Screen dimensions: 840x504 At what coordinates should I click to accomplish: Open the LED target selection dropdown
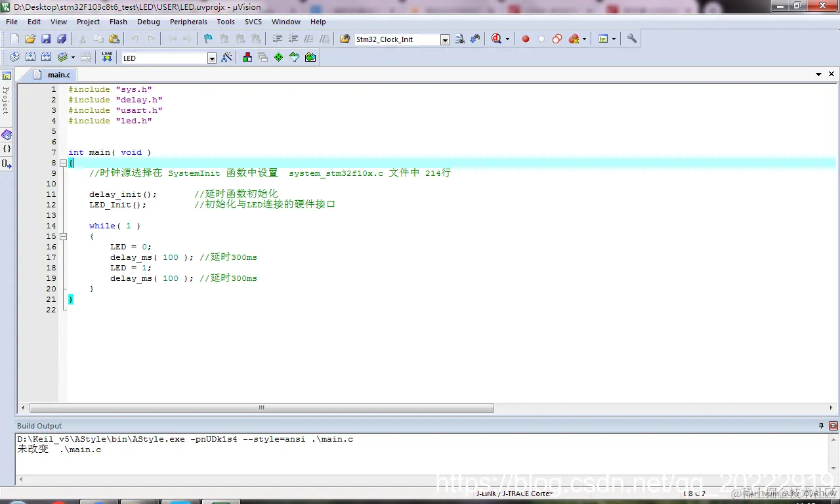(x=212, y=58)
